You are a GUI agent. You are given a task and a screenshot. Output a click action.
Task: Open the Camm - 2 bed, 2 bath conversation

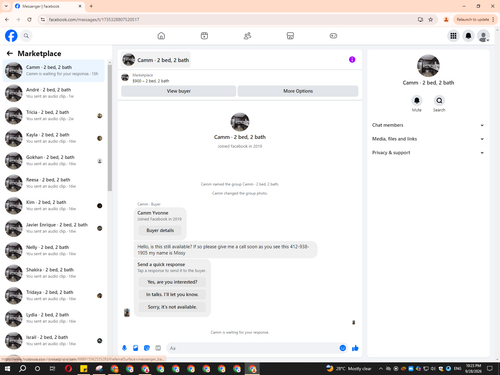[x=54, y=70]
